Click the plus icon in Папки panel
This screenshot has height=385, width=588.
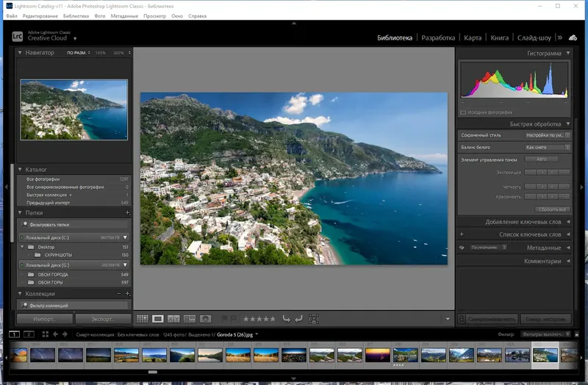point(127,212)
